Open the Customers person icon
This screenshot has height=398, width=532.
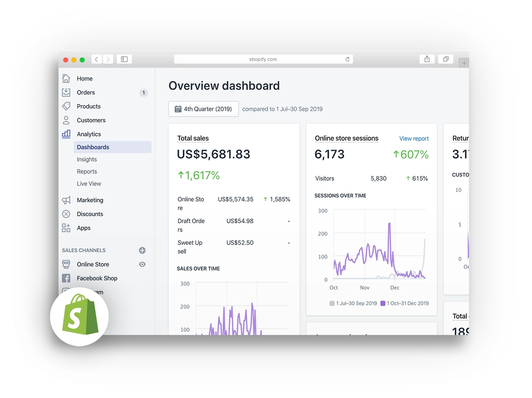tap(66, 120)
